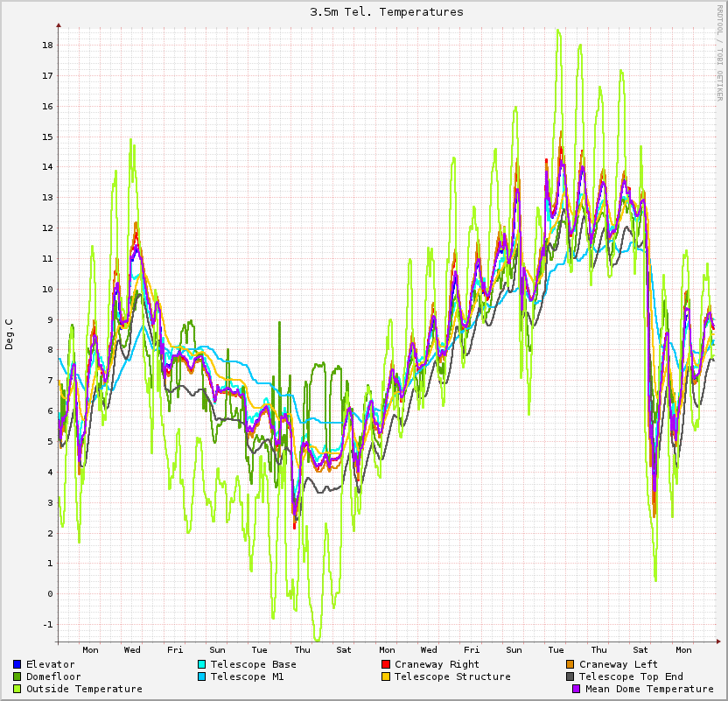Click the yellow Telescope Structure legend swatch
The height and width of the screenshot is (701, 728).
pos(386,676)
